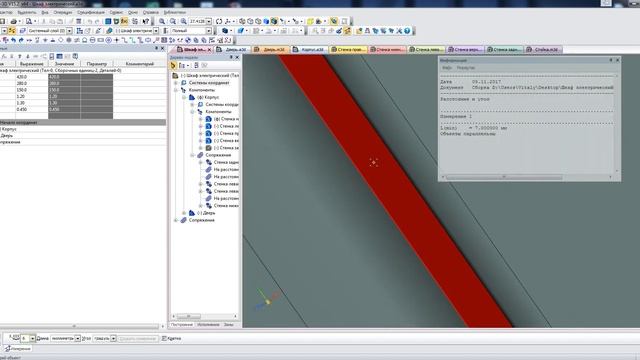This screenshot has height=360, width=640.
Task: Switch to Корпус.a3d document tab
Action: (x=310, y=49)
